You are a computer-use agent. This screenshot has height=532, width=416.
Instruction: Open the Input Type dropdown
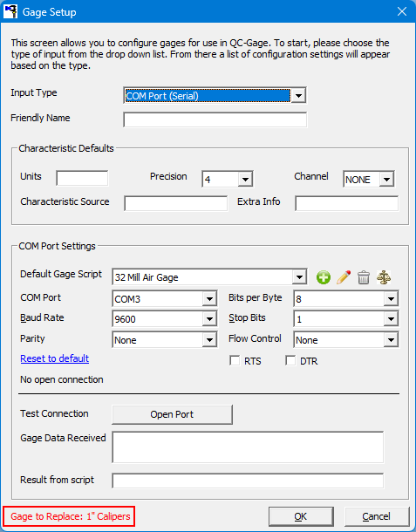pyautogui.click(x=215, y=95)
